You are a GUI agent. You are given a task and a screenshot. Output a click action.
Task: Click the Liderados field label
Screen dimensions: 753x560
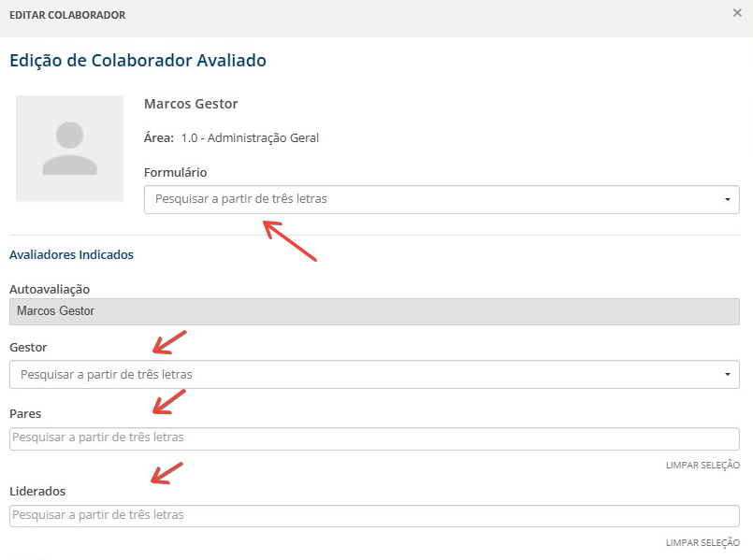coord(37,491)
